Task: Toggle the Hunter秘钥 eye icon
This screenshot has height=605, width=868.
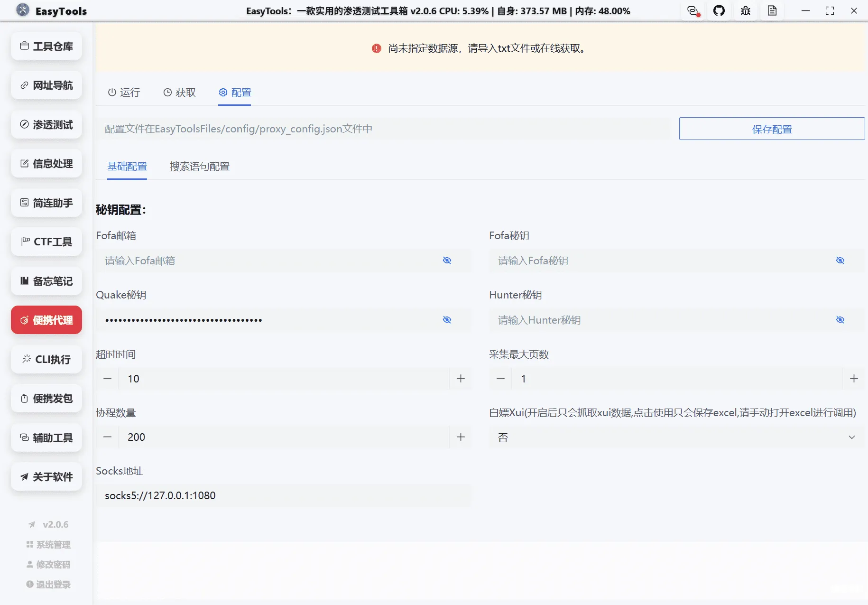Action: 840,319
